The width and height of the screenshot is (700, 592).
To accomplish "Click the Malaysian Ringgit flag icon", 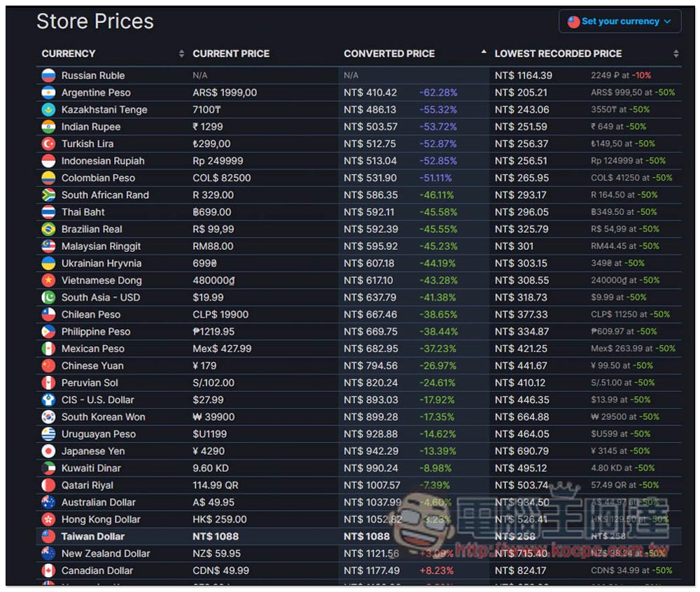I will 48,246.
